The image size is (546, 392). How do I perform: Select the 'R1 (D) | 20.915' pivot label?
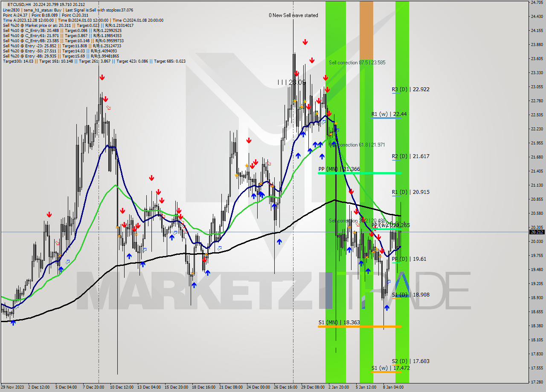click(x=411, y=192)
